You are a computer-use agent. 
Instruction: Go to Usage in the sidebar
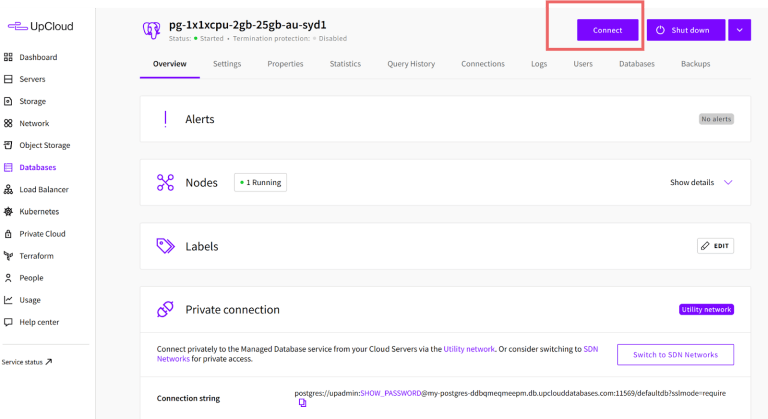tap(30, 300)
